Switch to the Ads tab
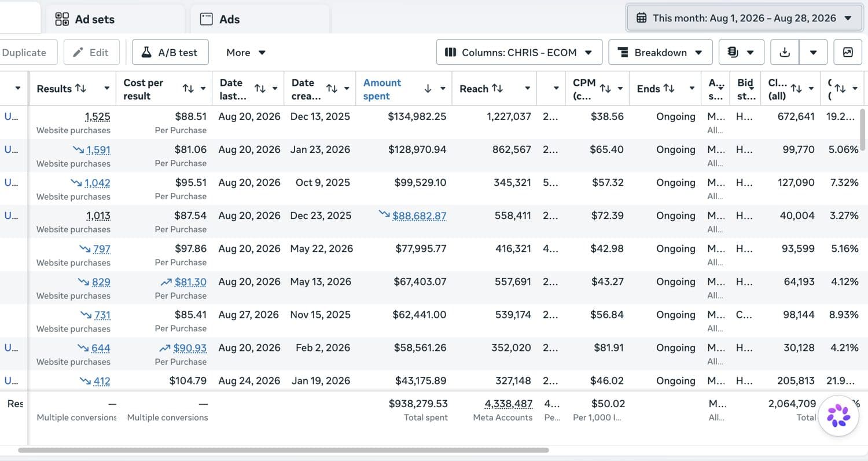 [260, 19]
